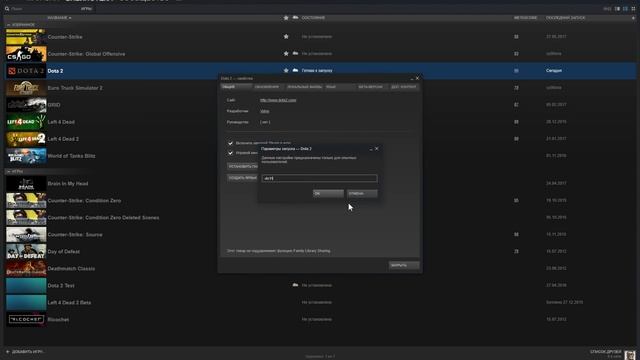
Task: Open the Valve developer link
Action: (x=264, y=111)
